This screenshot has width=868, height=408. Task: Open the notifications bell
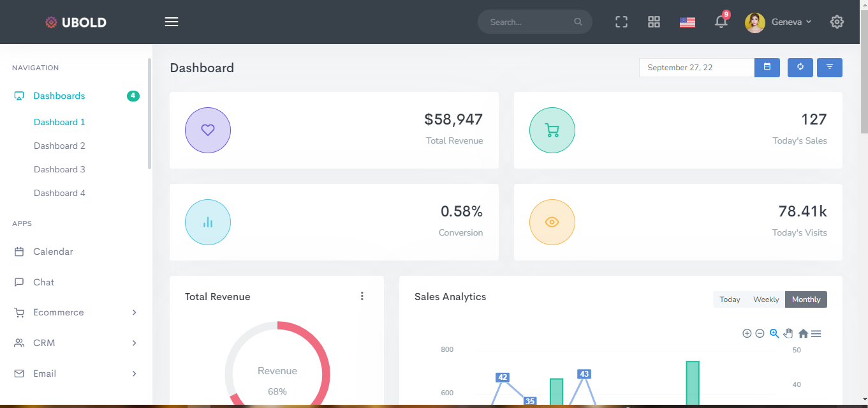(x=721, y=22)
